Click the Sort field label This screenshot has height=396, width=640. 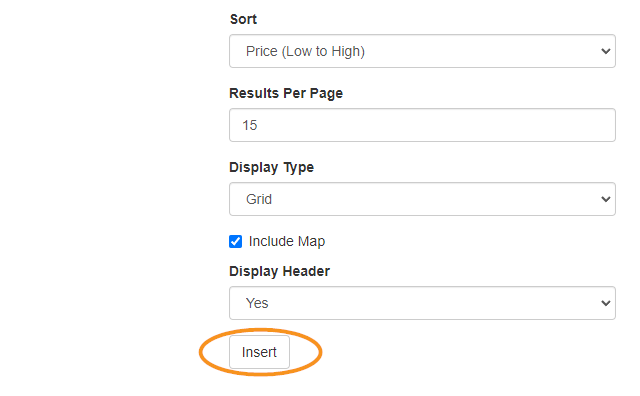click(x=243, y=19)
